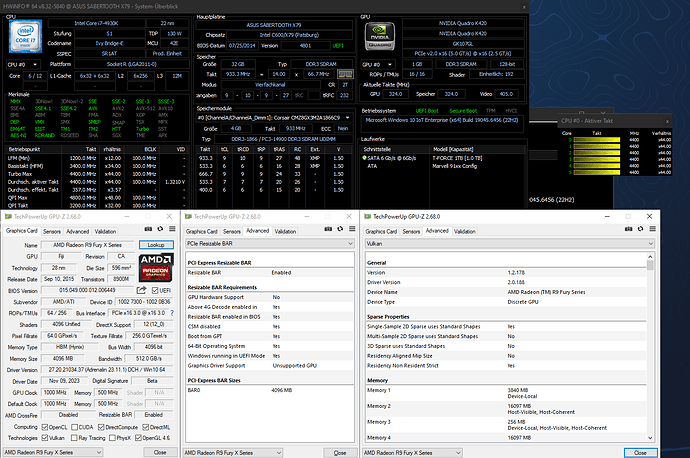Click the Core 5 clock bar
Image resolution: width=690 pixels, height=458 pixels.
(x=597, y=172)
